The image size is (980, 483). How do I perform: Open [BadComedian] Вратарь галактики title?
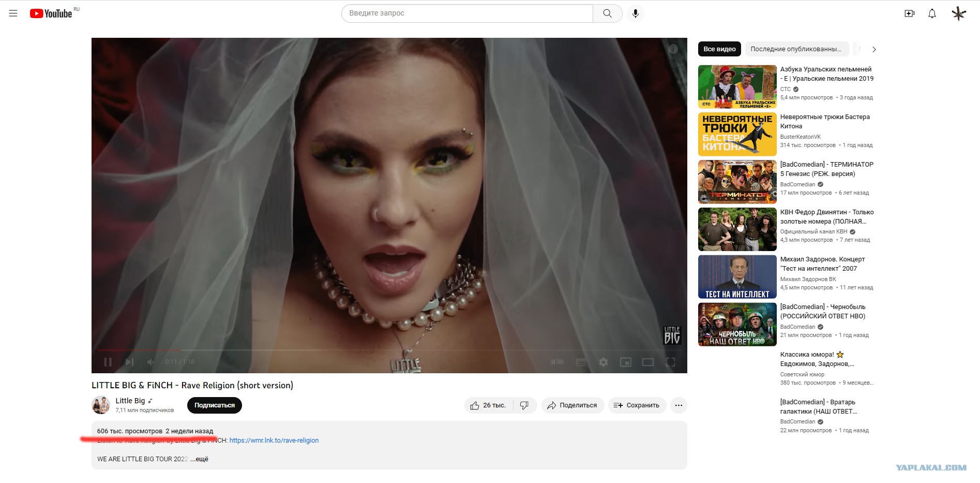[819, 407]
